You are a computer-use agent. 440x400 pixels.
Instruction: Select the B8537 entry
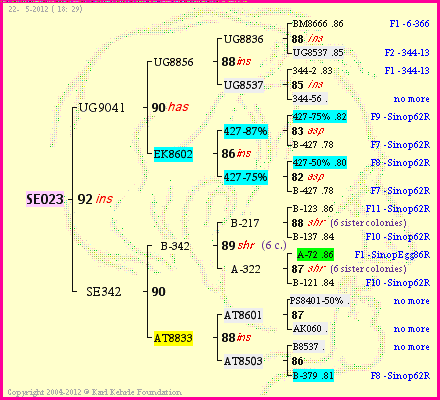pos(309,347)
